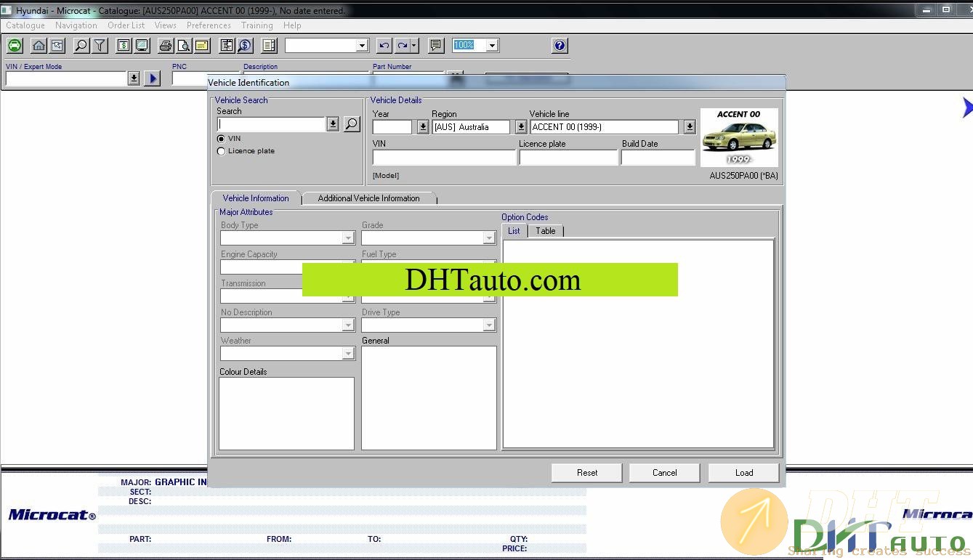Click the Colour Details list box

point(286,413)
